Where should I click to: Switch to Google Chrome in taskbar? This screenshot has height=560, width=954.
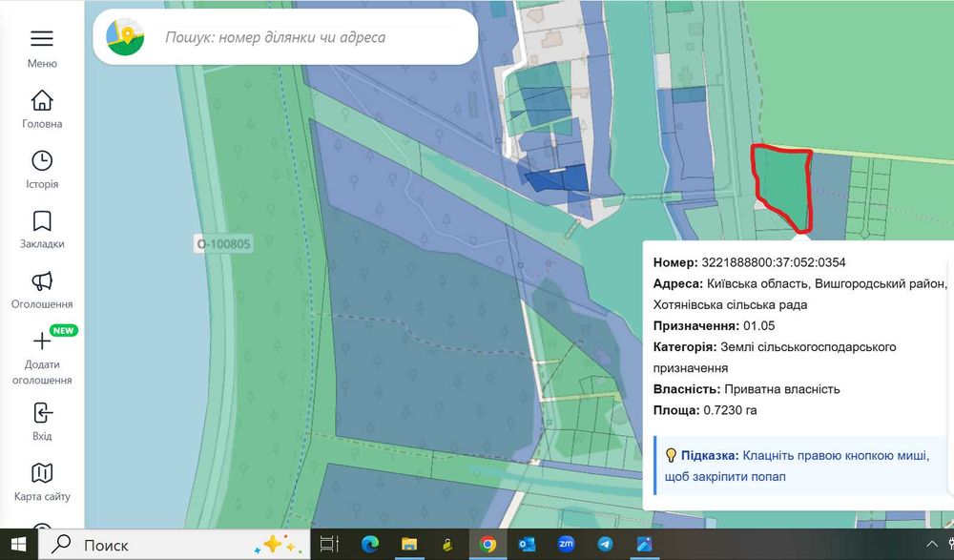click(487, 544)
